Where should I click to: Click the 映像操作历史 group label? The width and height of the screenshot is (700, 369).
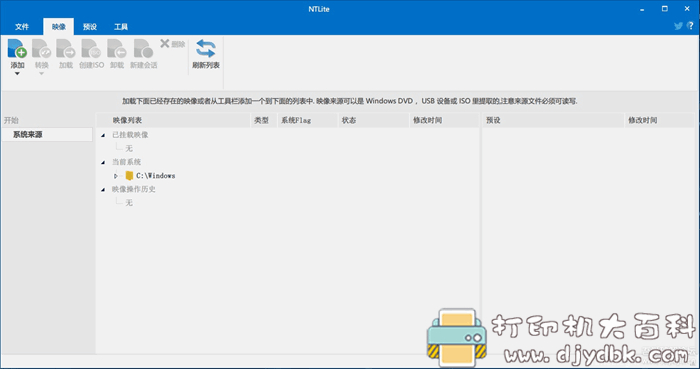coord(133,189)
